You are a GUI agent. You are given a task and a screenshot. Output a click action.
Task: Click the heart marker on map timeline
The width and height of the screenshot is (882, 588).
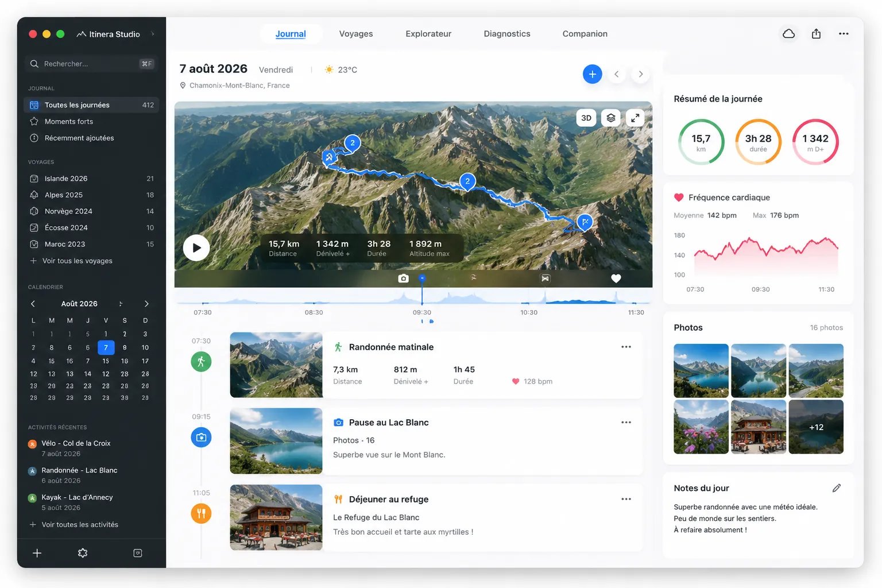coord(616,278)
